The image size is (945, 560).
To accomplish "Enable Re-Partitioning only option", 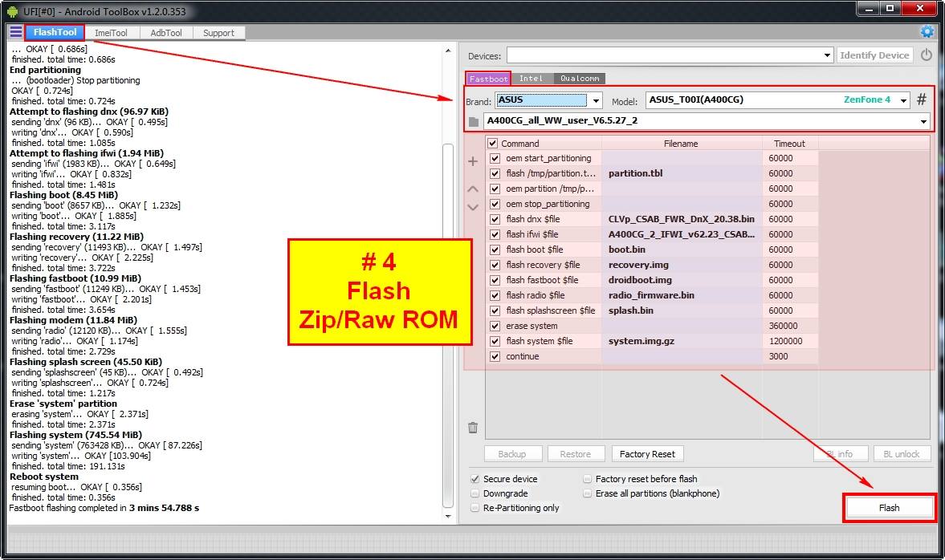I will (x=475, y=508).
